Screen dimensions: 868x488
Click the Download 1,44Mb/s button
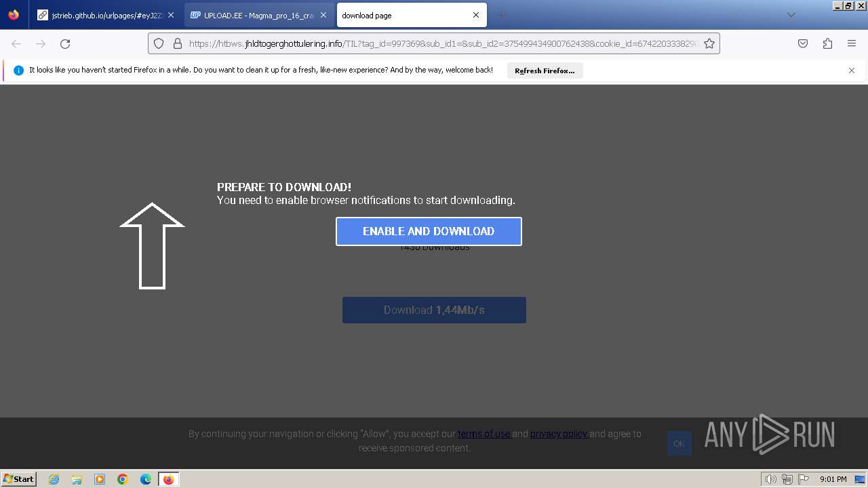click(x=434, y=310)
